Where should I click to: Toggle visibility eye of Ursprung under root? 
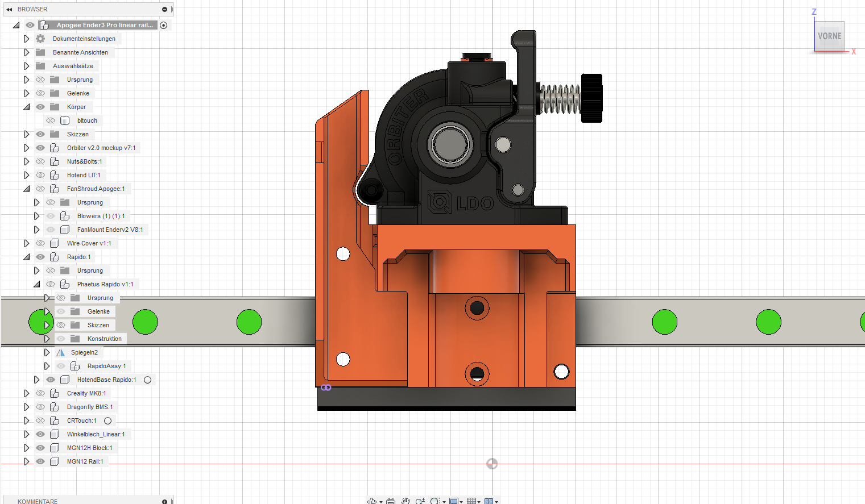coord(40,80)
